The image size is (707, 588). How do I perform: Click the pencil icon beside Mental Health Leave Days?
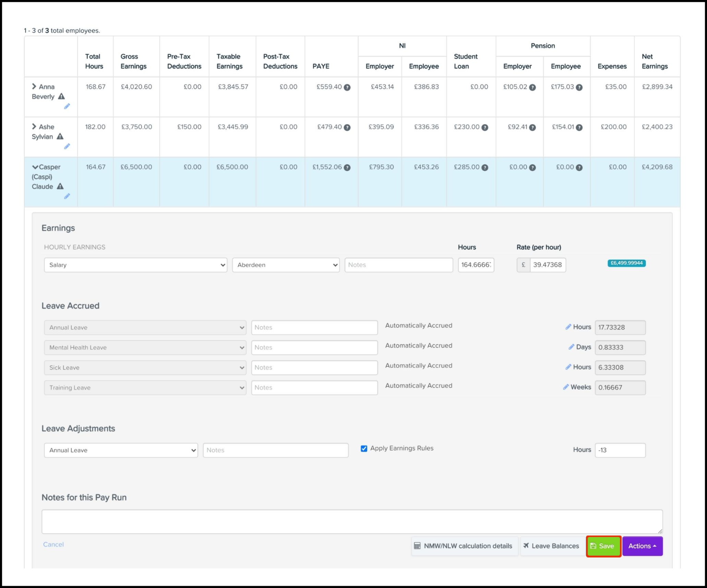pyautogui.click(x=571, y=347)
